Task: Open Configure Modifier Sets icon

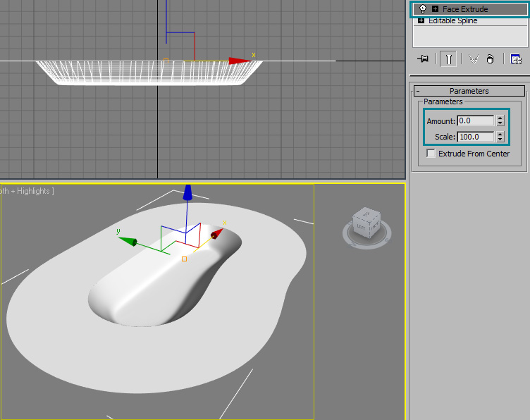Action: (516, 60)
